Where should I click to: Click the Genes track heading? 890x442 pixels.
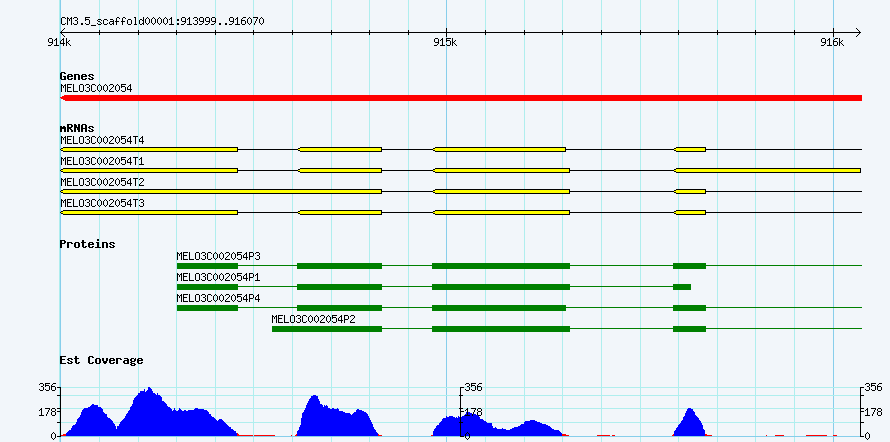(x=77, y=76)
